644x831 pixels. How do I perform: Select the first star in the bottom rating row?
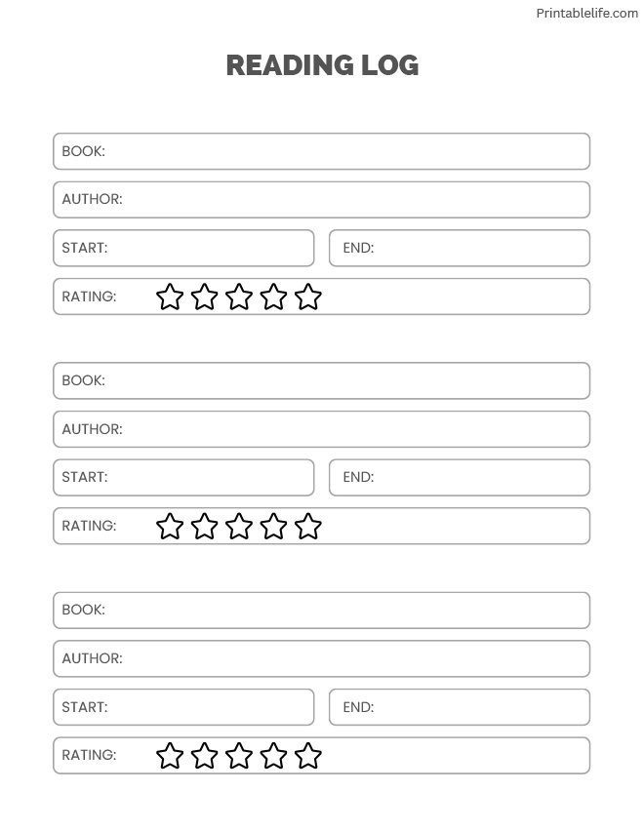(x=170, y=756)
